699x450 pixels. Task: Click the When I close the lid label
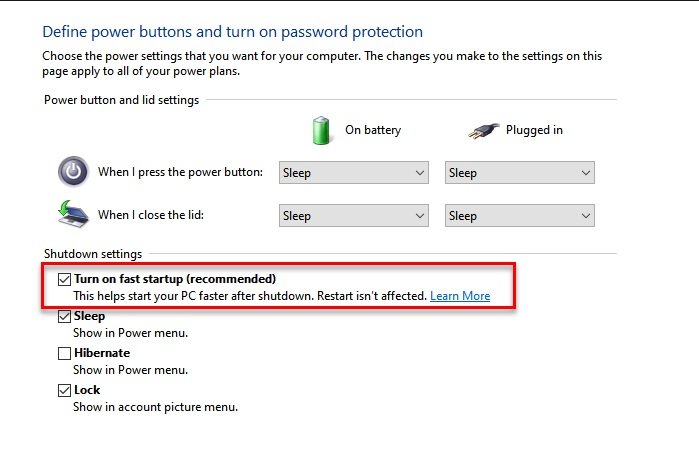[x=157, y=215]
